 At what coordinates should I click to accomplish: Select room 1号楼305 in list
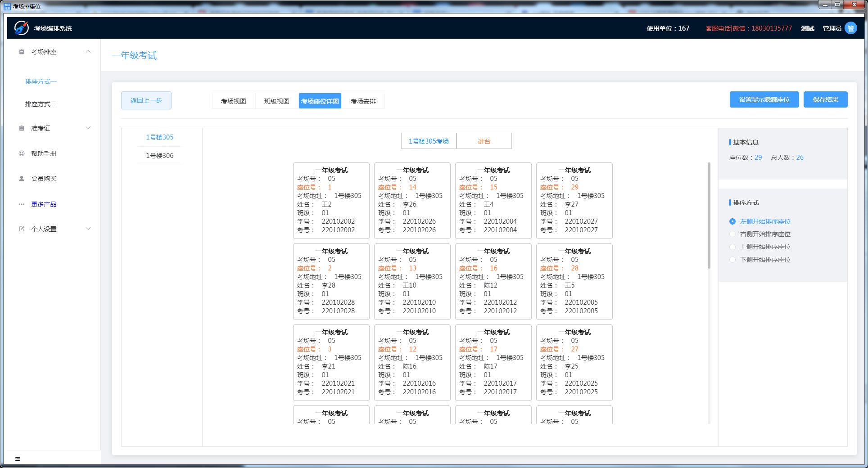(x=159, y=137)
